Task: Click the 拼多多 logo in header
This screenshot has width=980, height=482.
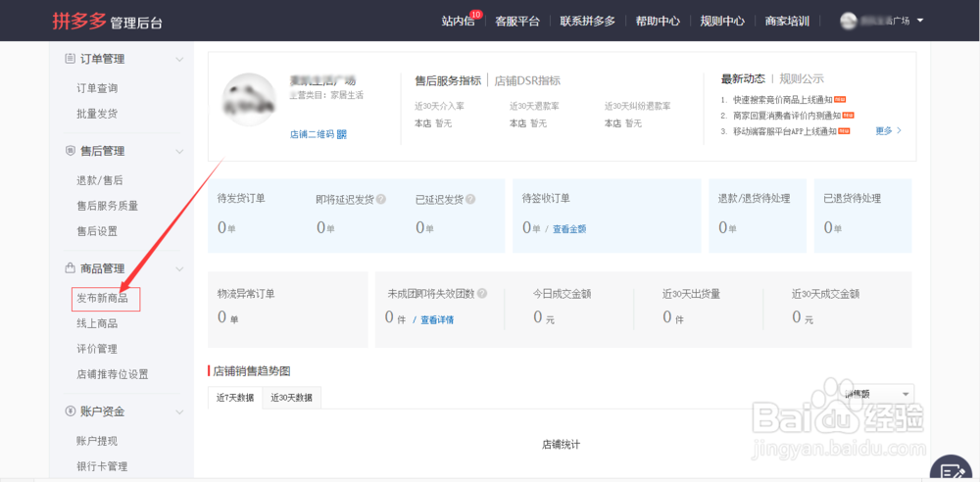Action: click(78, 22)
